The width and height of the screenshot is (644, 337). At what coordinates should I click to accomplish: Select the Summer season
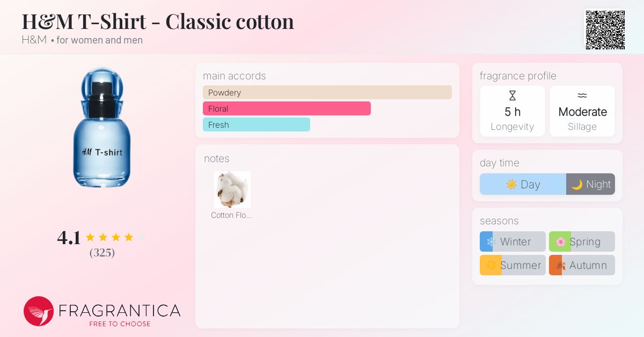click(513, 265)
